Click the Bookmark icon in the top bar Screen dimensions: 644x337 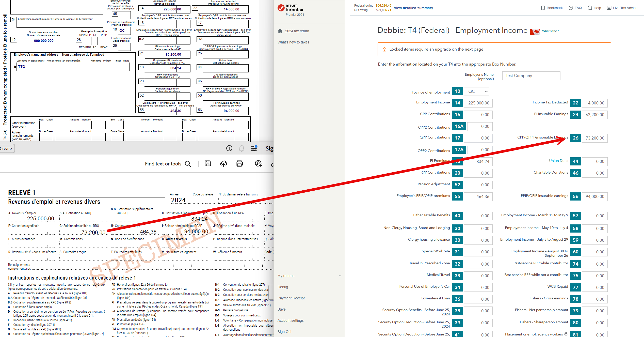pos(543,8)
